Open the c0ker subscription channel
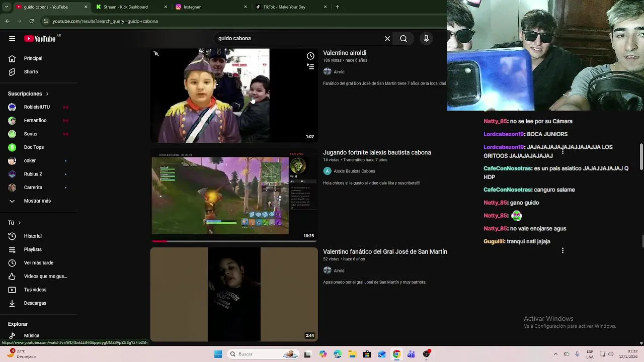The image size is (644, 362). coord(38,160)
